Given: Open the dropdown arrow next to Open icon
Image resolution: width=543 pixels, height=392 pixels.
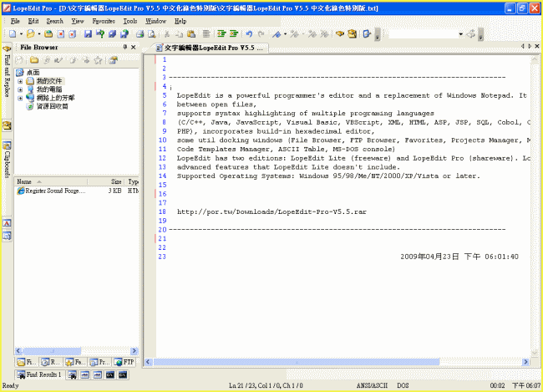Looking at the screenshot, I should pyautogui.click(x=38, y=34).
